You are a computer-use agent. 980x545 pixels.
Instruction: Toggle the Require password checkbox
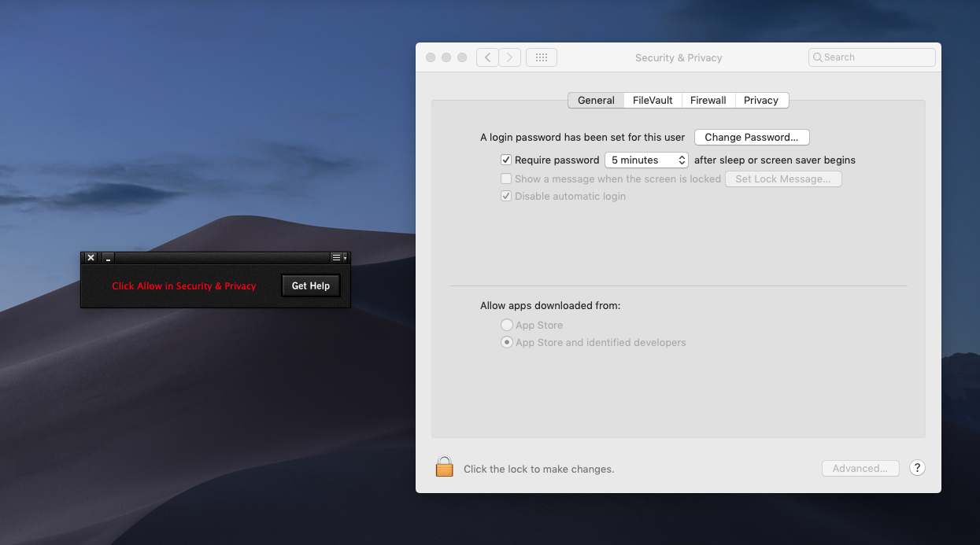[506, 160]
